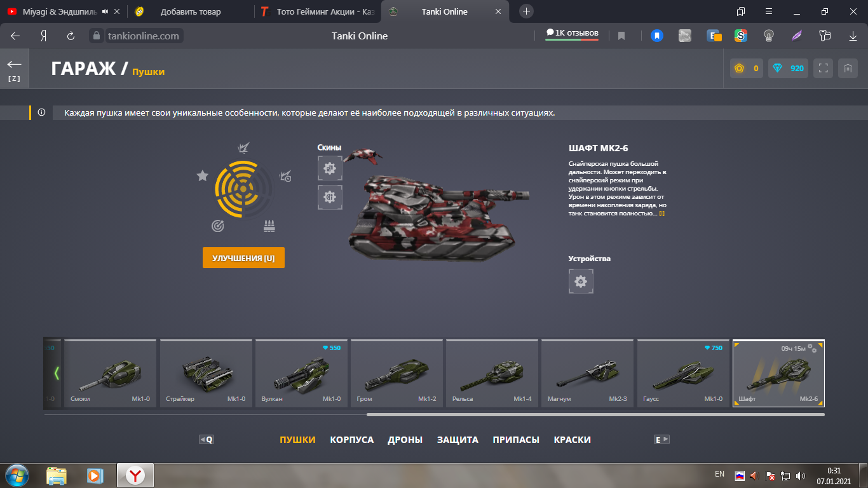Bookmark this page icon
The image size is (868, 488).
pos(621,36)
